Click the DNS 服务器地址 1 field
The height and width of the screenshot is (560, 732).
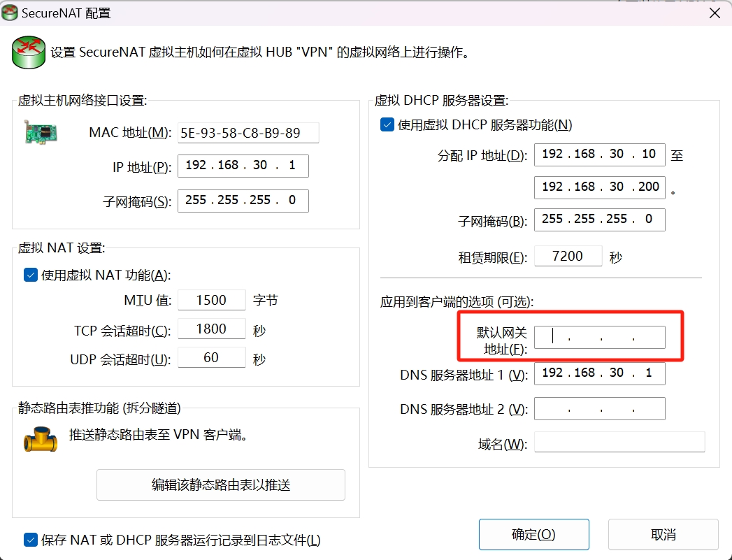point(600,373)
